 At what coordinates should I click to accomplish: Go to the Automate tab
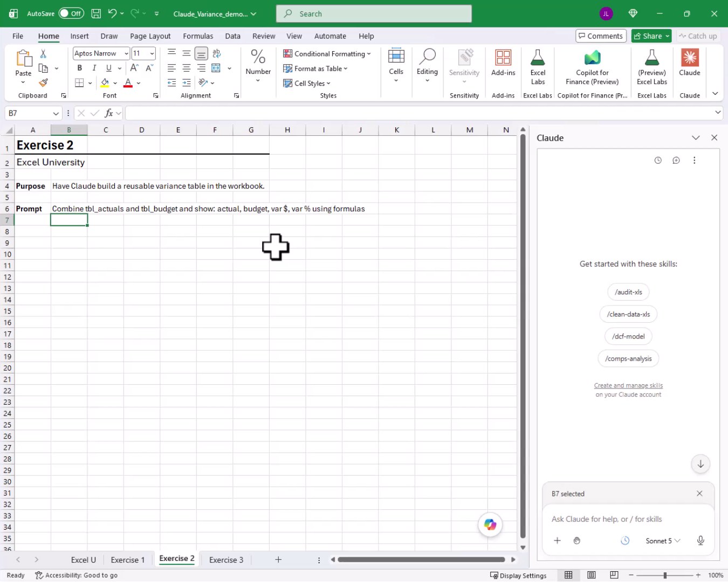[x=330, y=36]
